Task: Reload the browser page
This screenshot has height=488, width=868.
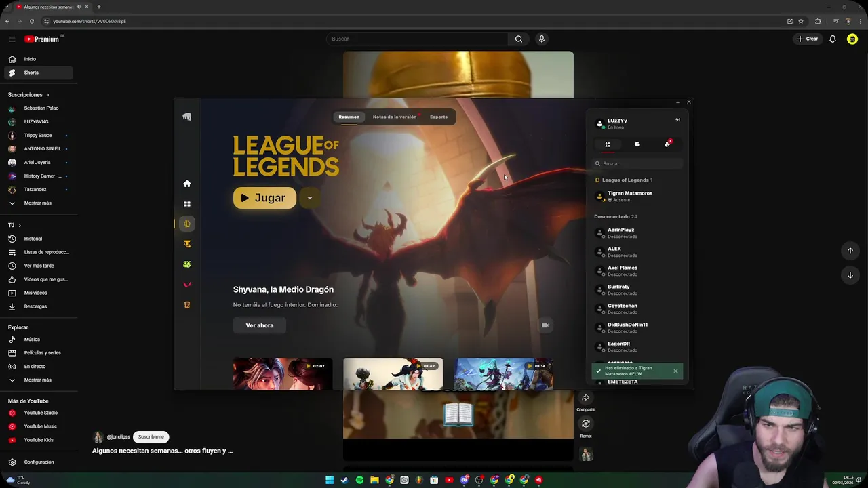Action: coord(31,21)
